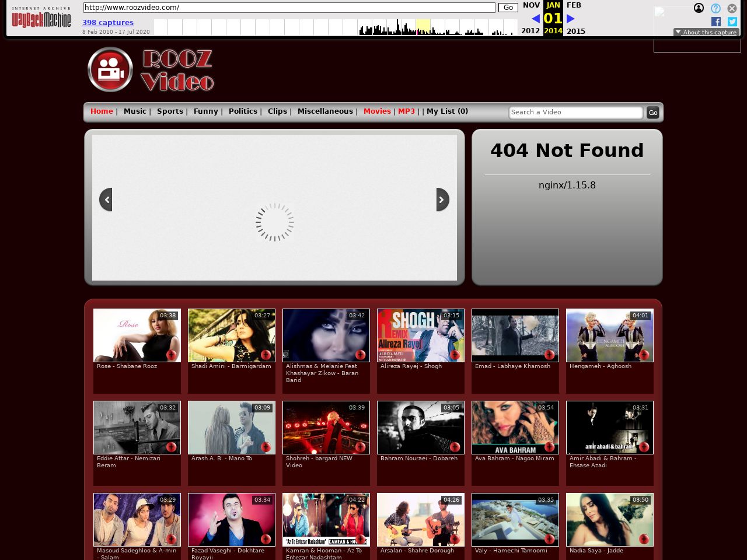Click the carousel previous arrow
Image resolution: width=747 pixels, height=560 pixels.
click(106, 199)
